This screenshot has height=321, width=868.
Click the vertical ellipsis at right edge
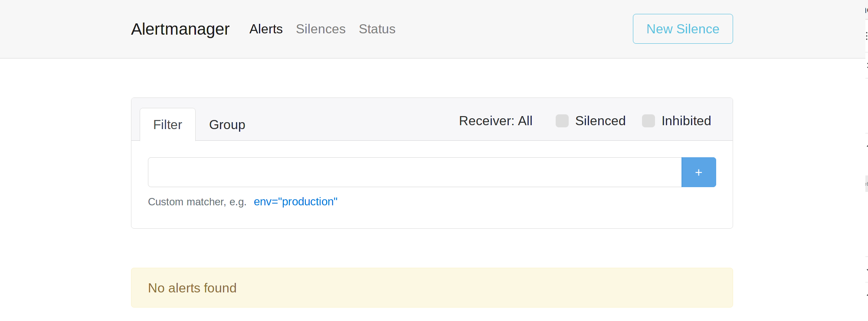(x=866, y=36)
